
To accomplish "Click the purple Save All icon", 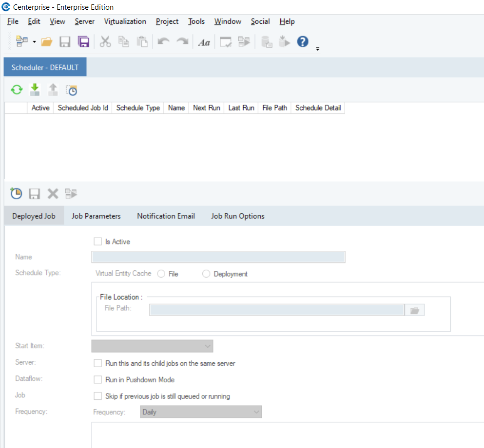I will (83, 42).
